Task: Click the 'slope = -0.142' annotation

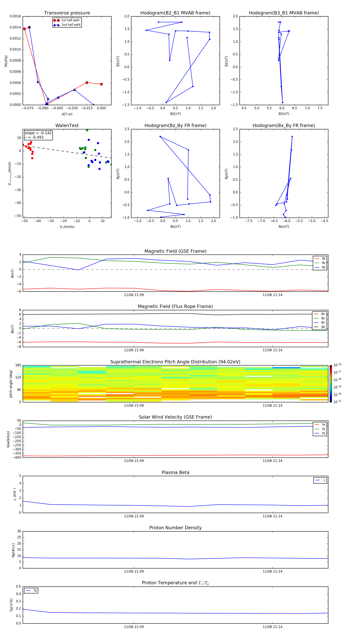Action: pos(38,133)
